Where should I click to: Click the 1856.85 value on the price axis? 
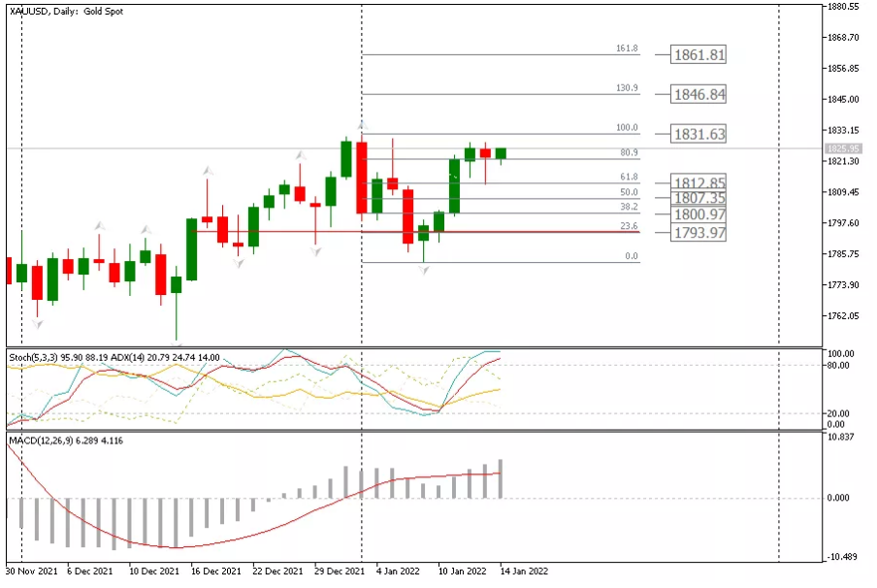click(843, 68)
